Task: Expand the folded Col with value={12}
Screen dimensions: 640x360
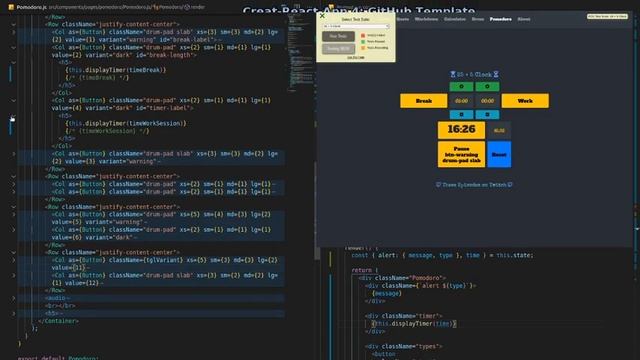Action: (x=13, y=276)
